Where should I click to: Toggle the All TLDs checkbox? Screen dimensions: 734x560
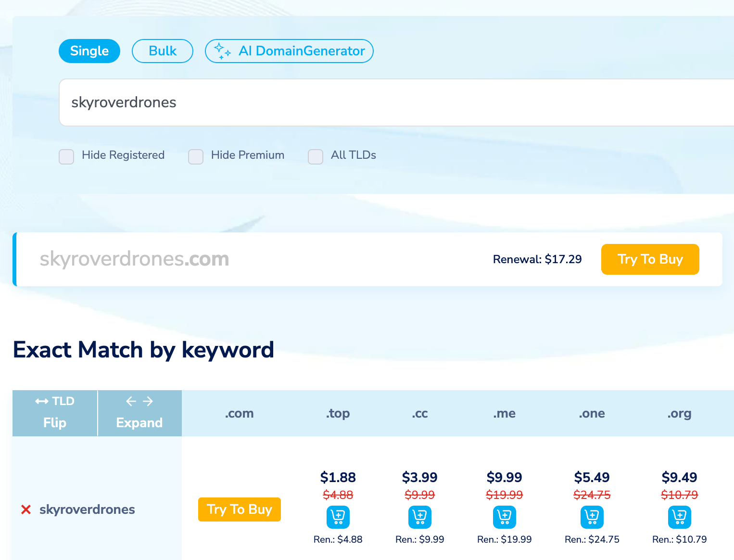(x=316, y=156)
